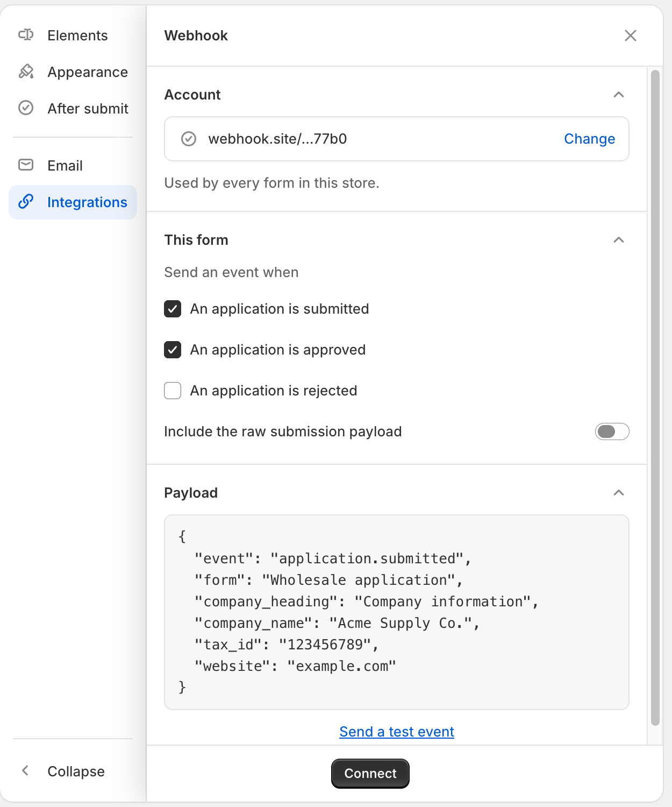Viewport: 672px width, 807px height.
Task: Open the Elements section
Action: [73, 36]
